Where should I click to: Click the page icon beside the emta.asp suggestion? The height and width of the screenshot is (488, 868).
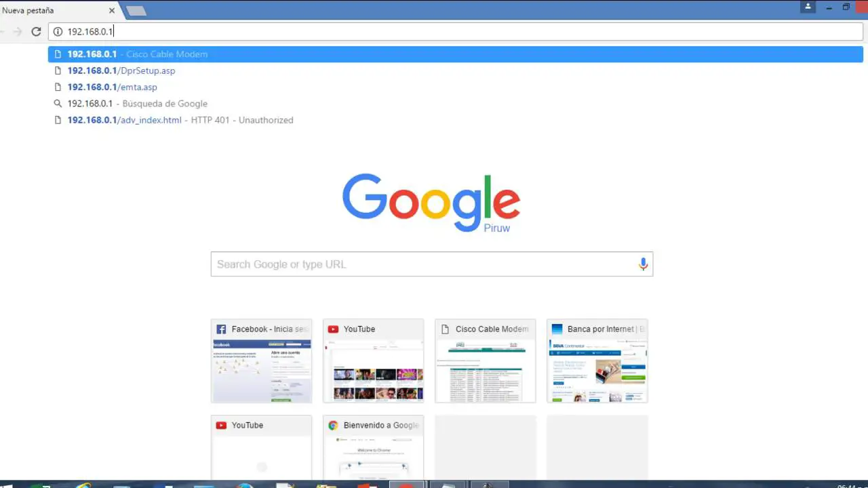click(x=58, y=87)
